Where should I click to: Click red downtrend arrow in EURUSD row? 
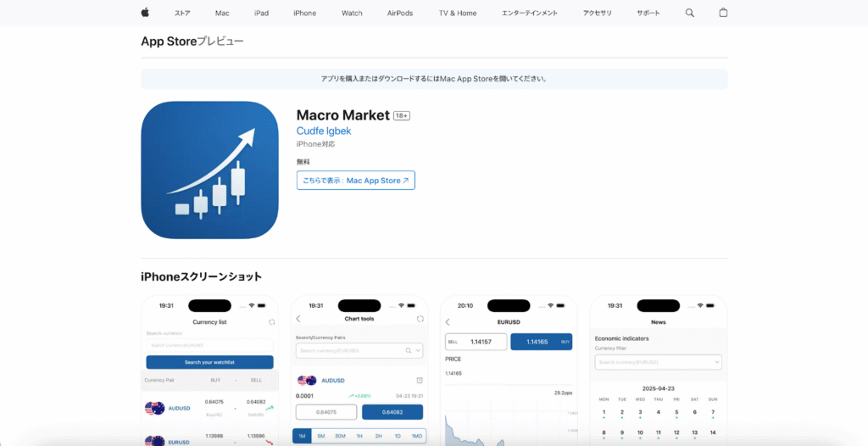coord(270,442)
